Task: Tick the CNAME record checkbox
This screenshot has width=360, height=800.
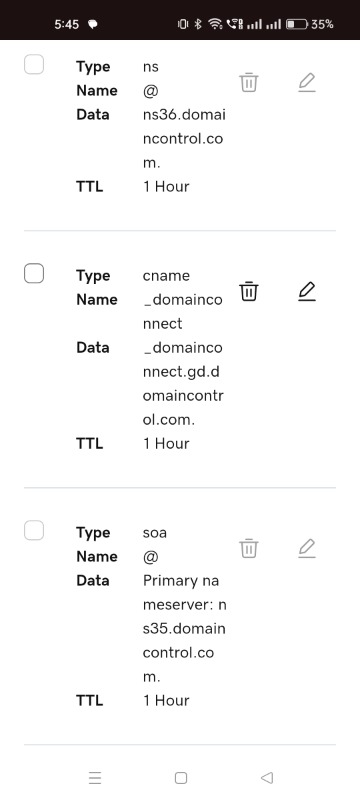Action: point(34,273)
